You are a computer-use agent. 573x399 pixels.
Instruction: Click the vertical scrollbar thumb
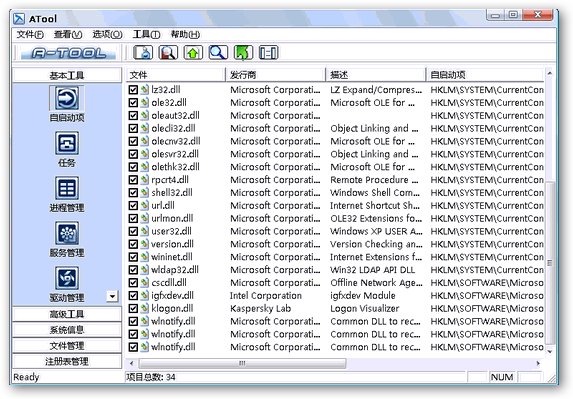click(550, 262)
